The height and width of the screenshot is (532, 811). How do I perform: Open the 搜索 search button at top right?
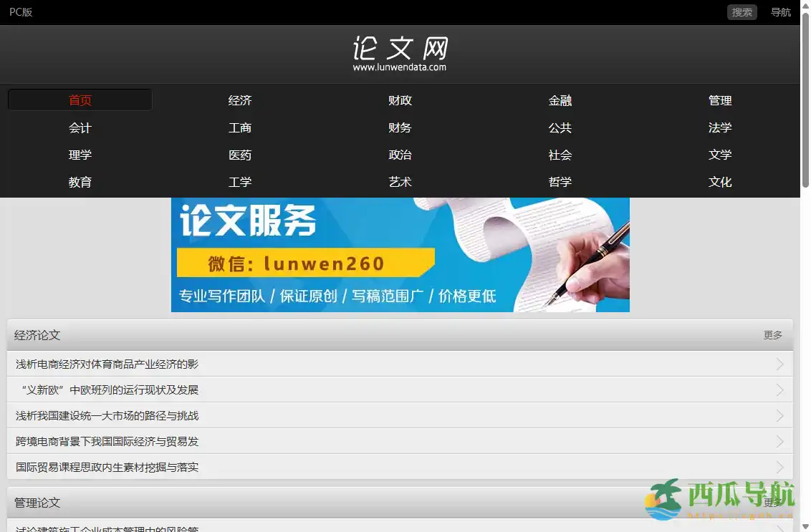742,11
